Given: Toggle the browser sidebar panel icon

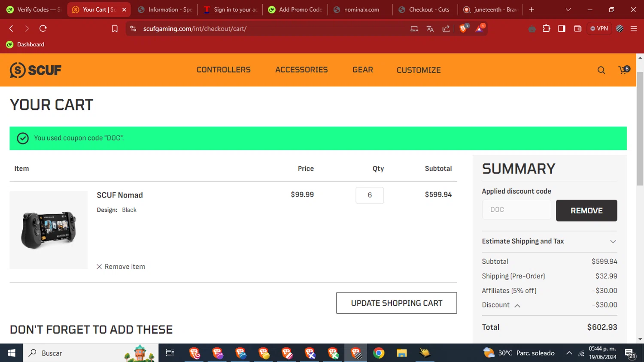Looking at the screenshot, I should pyautogui.click(x=562, y=28).
